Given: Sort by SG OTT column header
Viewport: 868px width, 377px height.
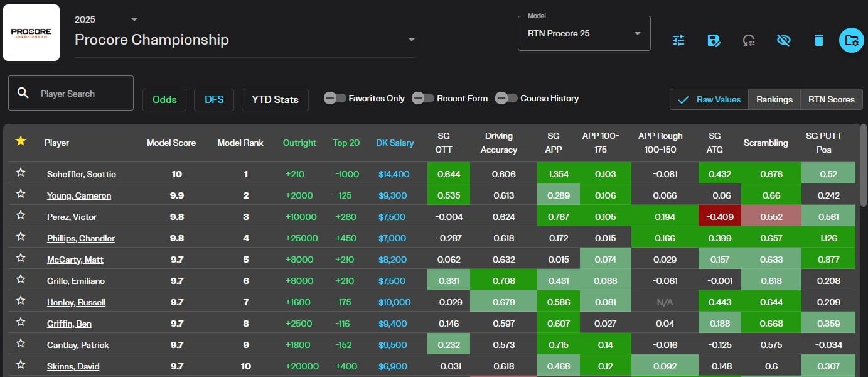Looking at the screenshot, I should [x=444, y=143].
